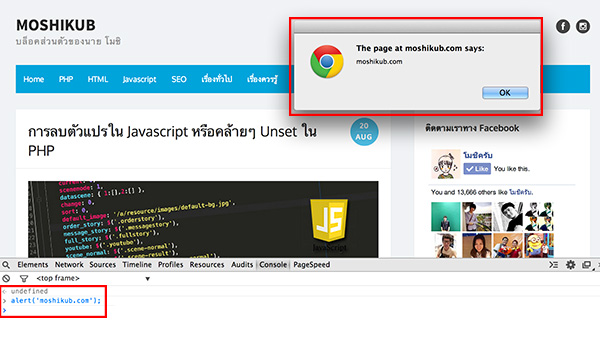Switch to the Resources tab
This screenshot has width=600, height=362.
pos(207,265)
